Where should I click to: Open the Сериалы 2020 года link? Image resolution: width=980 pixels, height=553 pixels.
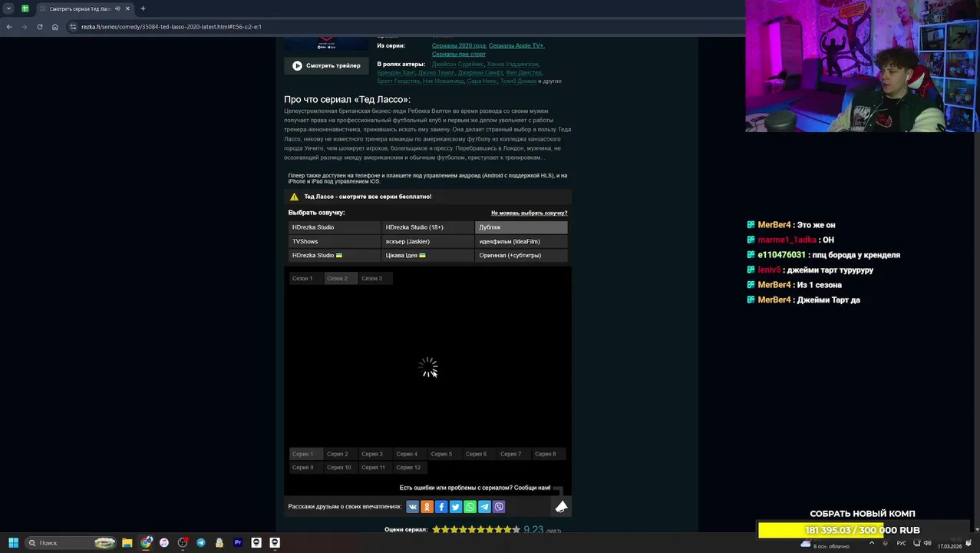[x=459, y=45]
